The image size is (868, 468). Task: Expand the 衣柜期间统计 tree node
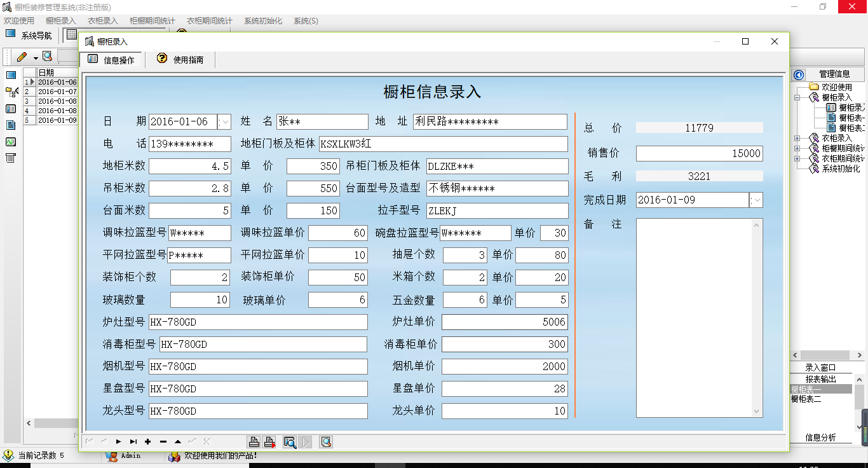797,159
